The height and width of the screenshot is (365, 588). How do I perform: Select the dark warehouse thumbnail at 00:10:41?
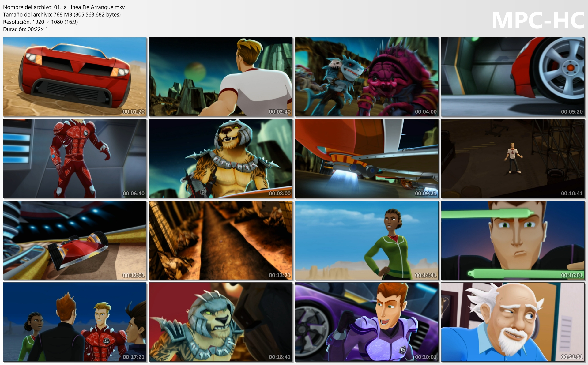(513, 159)
